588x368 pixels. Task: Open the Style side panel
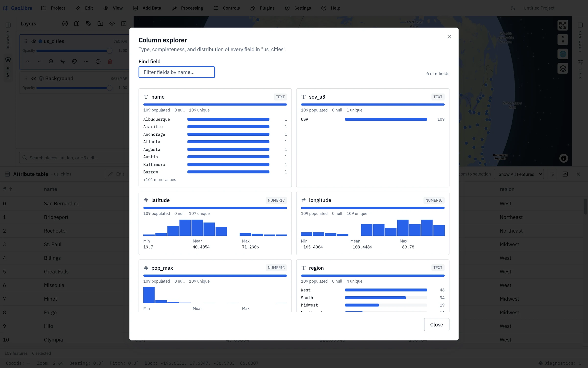(580, 69)
